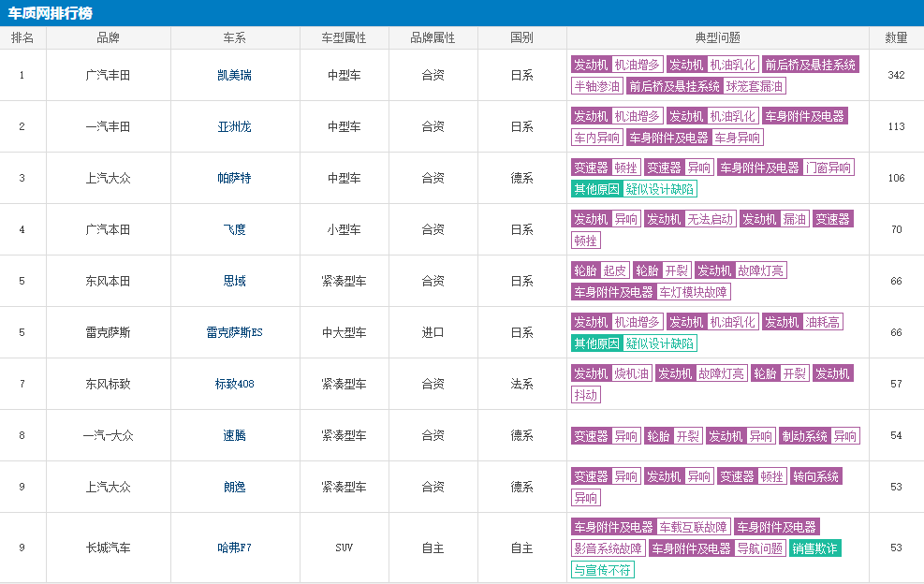
Task: Click the 国别 column header
Action: point(521,37)
